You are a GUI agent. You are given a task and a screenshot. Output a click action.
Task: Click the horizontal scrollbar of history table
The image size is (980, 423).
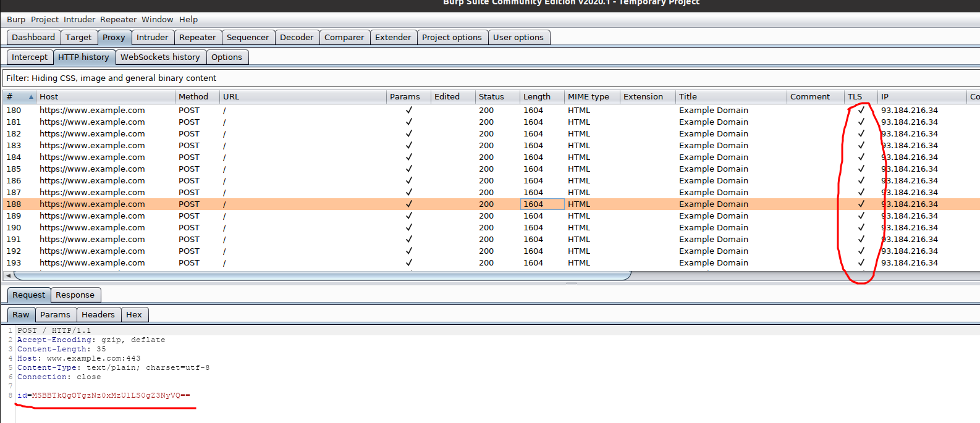[322, 275]
